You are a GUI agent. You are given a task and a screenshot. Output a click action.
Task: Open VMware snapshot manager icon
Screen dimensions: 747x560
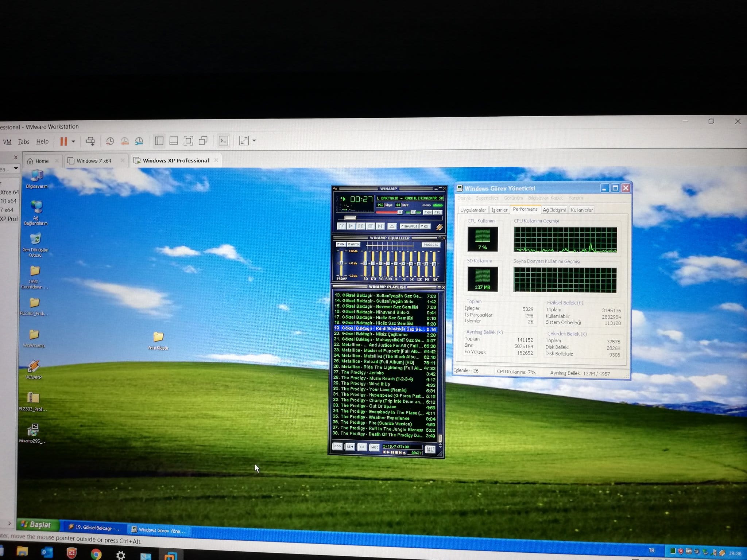point(139,141)
